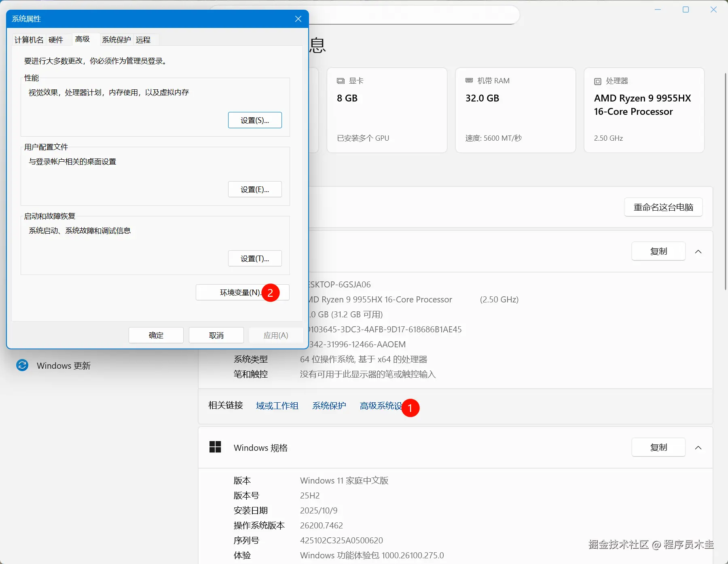Maximize the Settings window

[x=686, y=10]
